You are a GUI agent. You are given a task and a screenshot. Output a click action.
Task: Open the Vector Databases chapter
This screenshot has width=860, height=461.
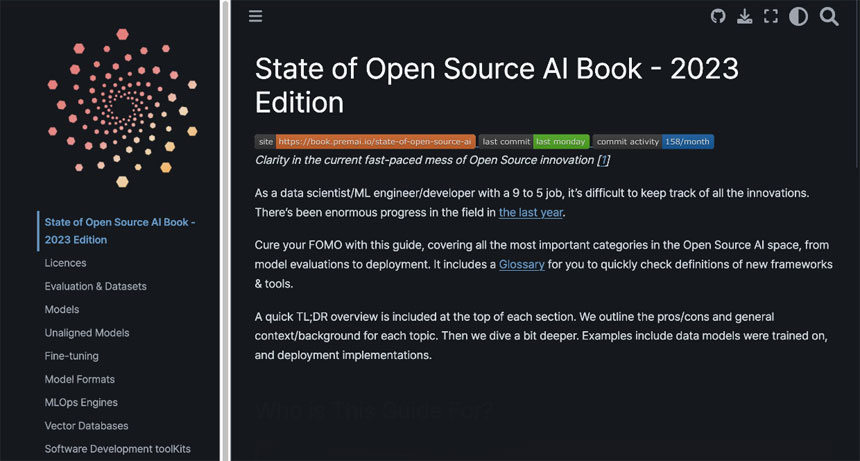click(86, 426)
